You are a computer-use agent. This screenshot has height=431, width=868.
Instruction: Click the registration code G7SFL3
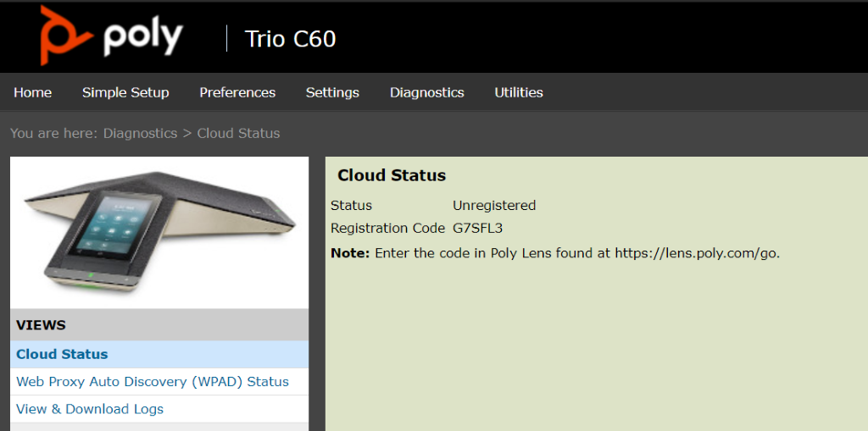tap(478, 228)
